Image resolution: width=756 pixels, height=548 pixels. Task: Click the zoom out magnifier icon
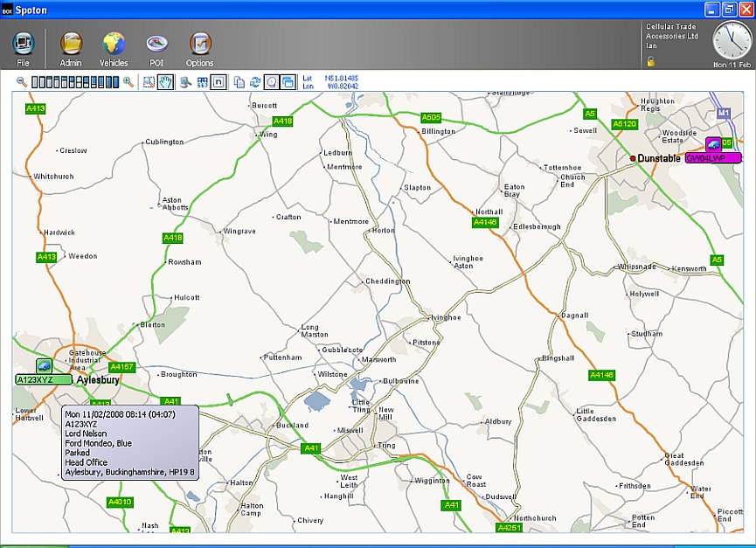tap(22, 82)
